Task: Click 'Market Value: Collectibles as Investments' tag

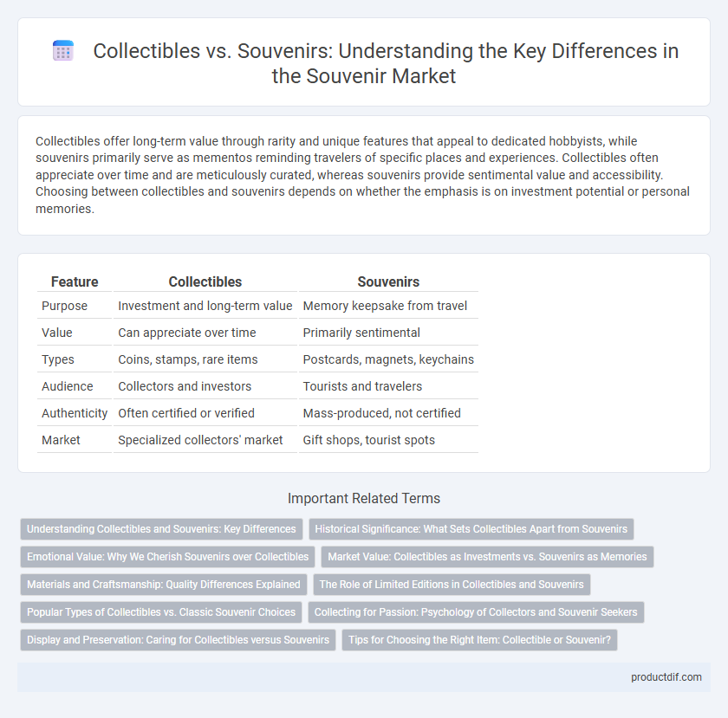Action: tap(487, 557)
